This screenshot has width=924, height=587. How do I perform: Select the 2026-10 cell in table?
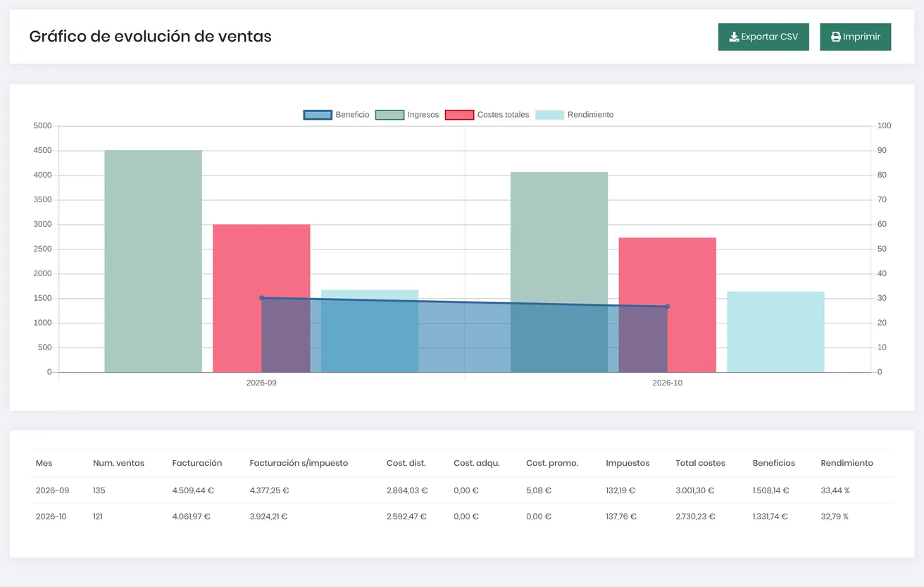pyautogui.click(x=51, y=517)
